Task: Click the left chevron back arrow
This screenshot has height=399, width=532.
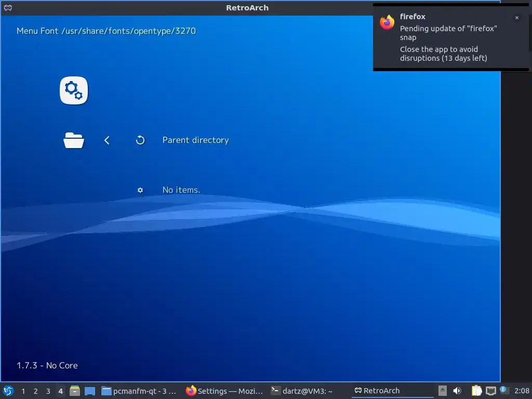Action: 107,140
